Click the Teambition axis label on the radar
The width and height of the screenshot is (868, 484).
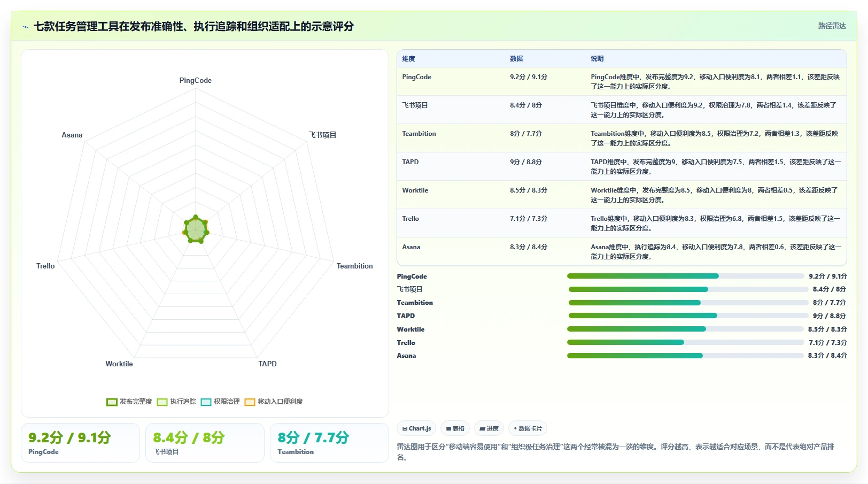[355, 266]
